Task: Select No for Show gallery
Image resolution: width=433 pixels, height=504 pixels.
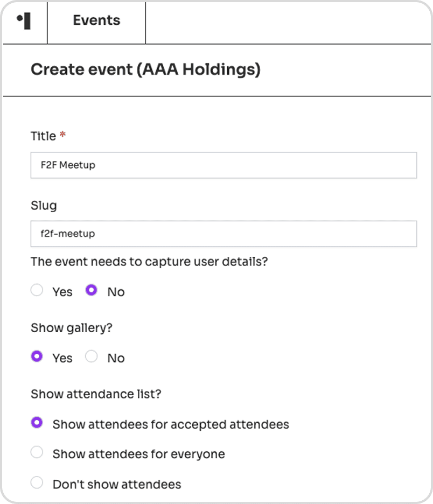Action: pyautogui.click(x=92, y=356)
